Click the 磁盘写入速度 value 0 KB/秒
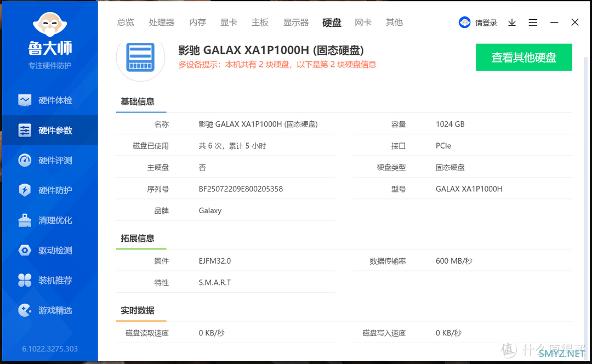592x364 pixels. tap(448, 333)
